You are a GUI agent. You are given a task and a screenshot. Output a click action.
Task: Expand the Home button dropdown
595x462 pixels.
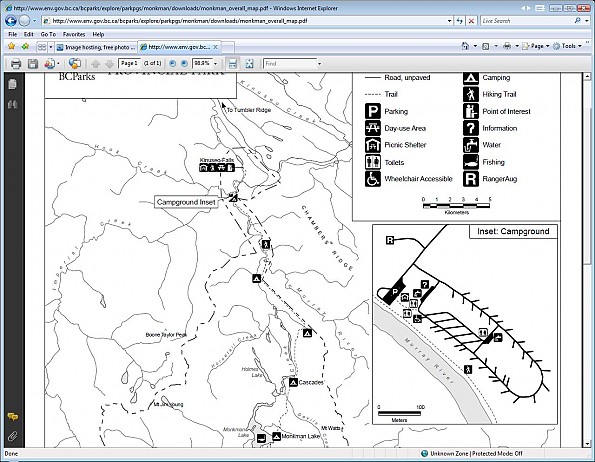475,46
